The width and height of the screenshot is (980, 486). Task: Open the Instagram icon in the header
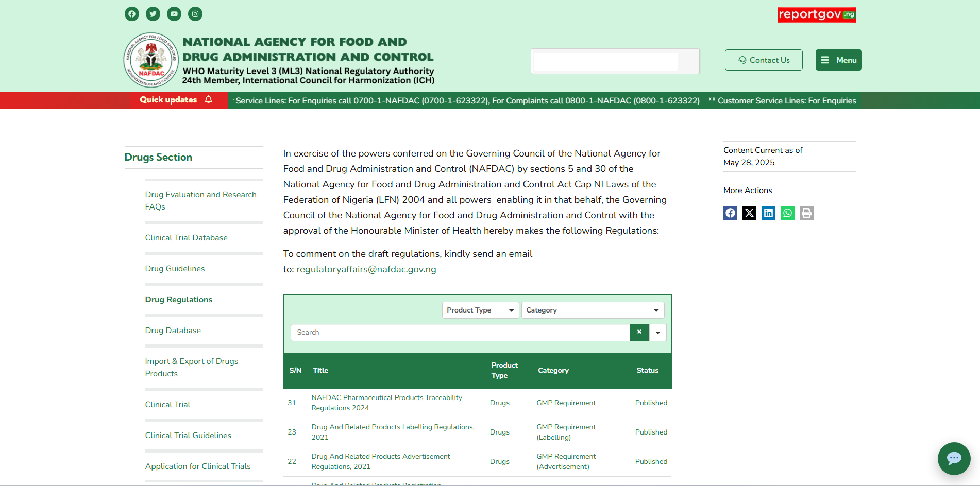pos(195,14)
